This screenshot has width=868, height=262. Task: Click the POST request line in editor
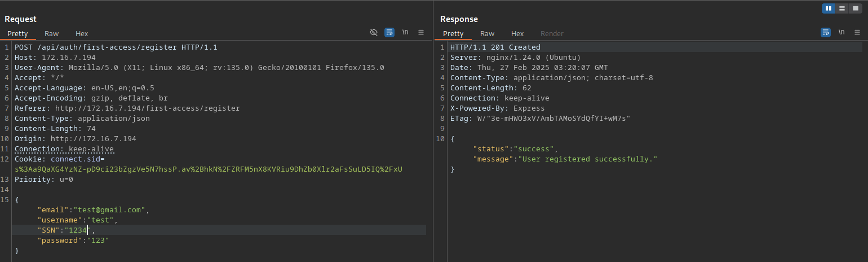coord(116,47)
